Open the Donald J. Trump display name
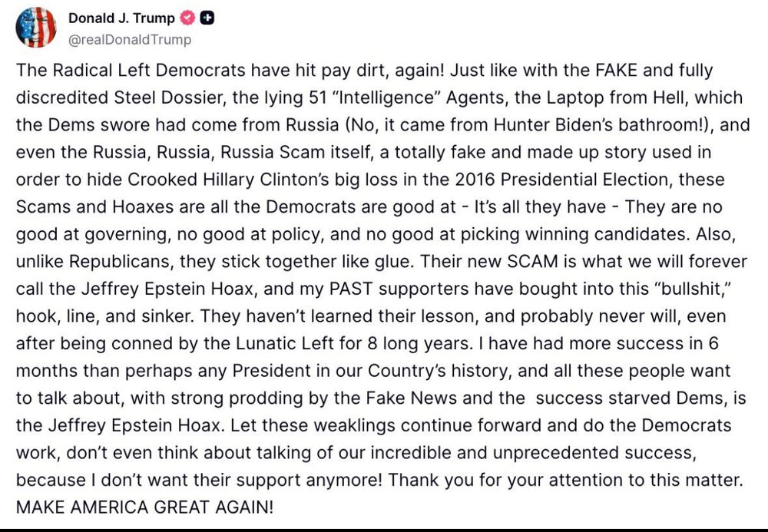Screen dimensions: 768x532 (x=121, y=18)
